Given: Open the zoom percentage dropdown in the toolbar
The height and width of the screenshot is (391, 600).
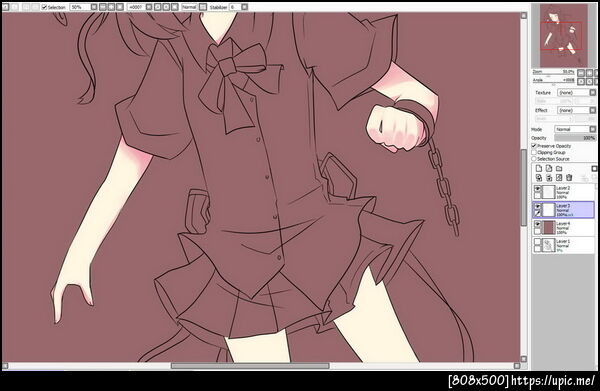Looking at the screenshot, I should coord(94,7).
